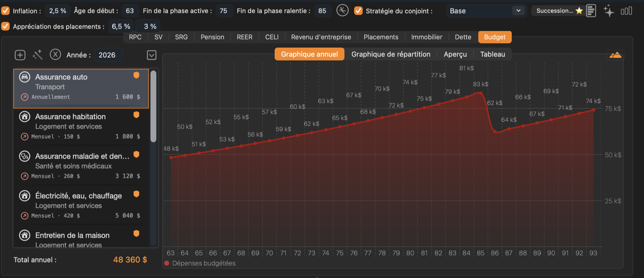Click the house icon of Électricité, eau, chauffage
Screen dimensions: 644x278
25,196
